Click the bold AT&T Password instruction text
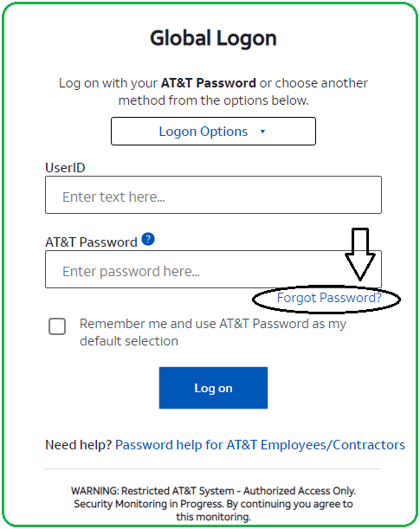Image resolution: width=420 pixels, height=529 pixels. pyautogui.click(x=208, y=83)
